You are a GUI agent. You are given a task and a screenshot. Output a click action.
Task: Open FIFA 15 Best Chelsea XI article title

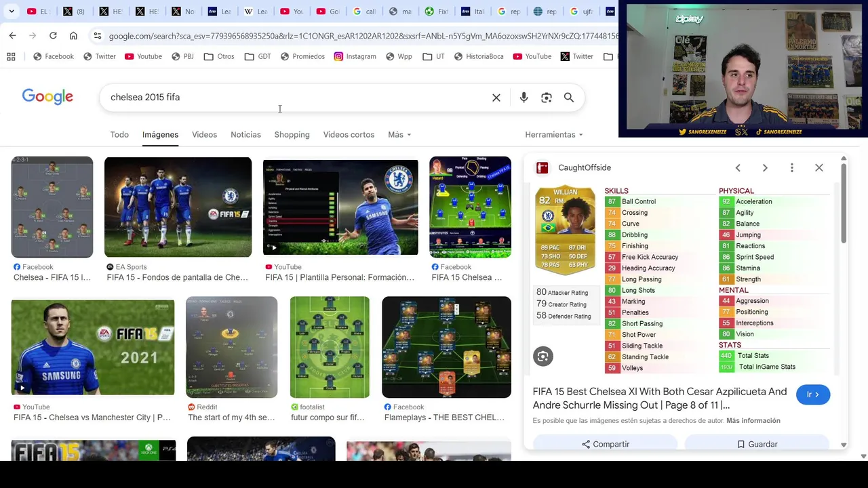[660, 398]
